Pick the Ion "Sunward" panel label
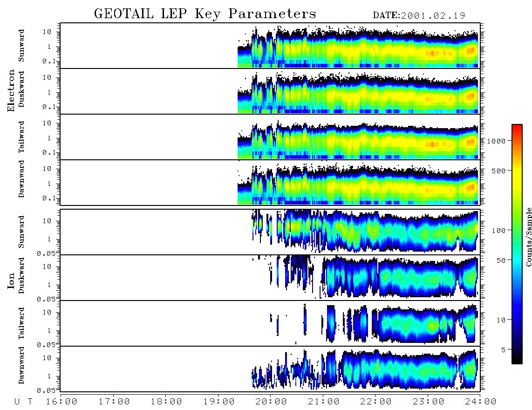This screenshot has height=410, width=532. (x=21, y=232)
